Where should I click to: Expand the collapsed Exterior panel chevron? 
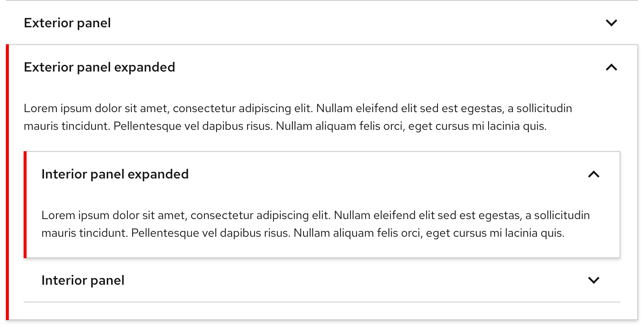[612, 23]
